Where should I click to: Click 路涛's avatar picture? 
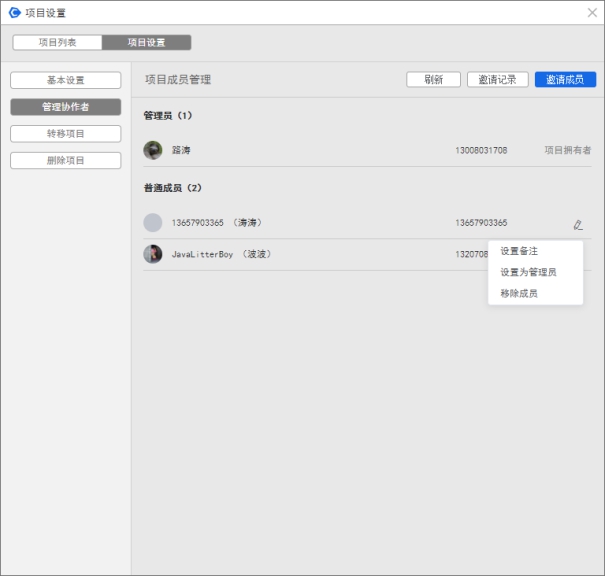[153, 150]
